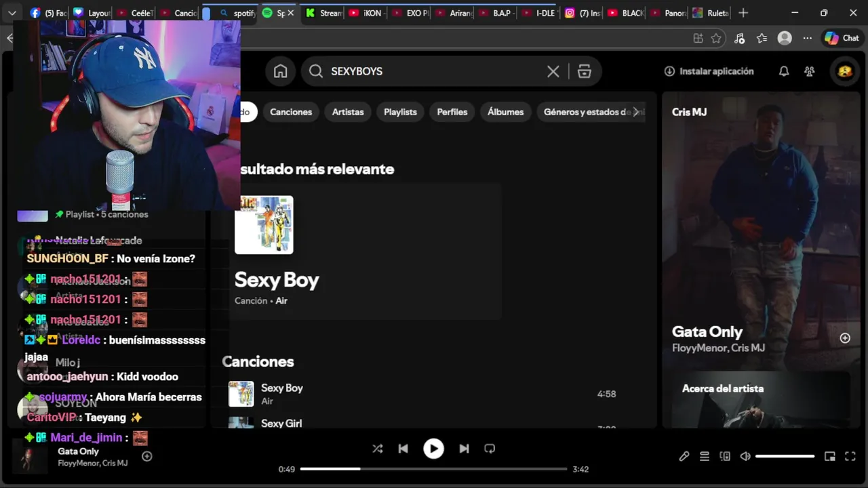The height and width of the screenshot is (488, 868).
Task: Add page to favorites star icon
Action: [716, 39]
